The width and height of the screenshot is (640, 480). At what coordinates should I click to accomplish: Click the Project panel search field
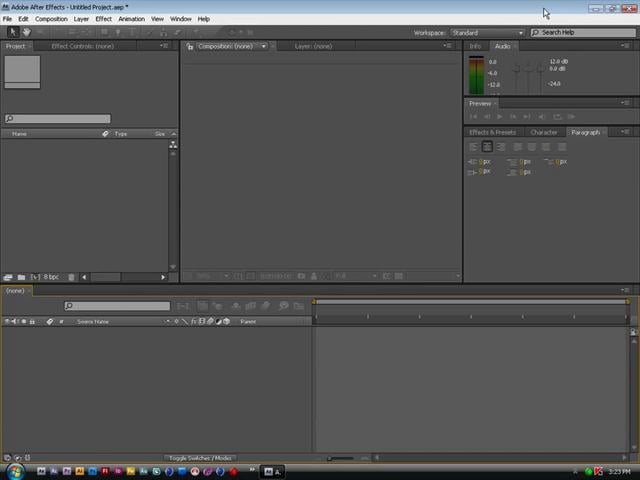tap(58, 118)
